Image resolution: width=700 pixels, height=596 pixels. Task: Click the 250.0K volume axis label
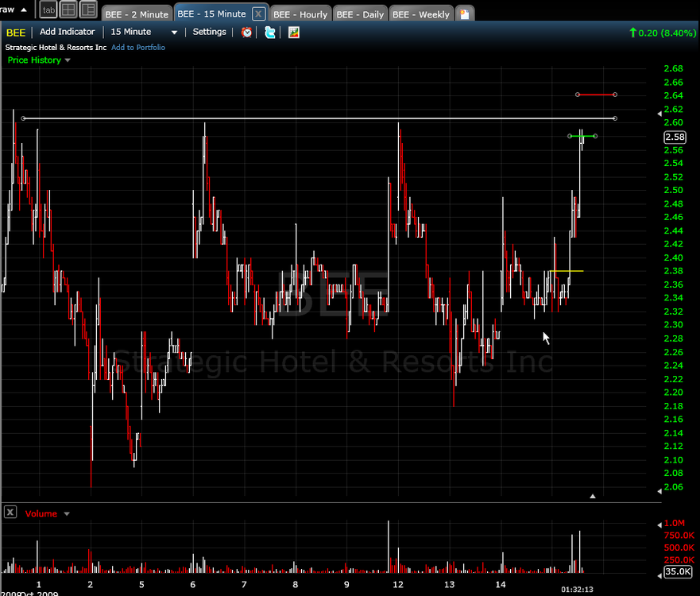(x=679, y=559)
